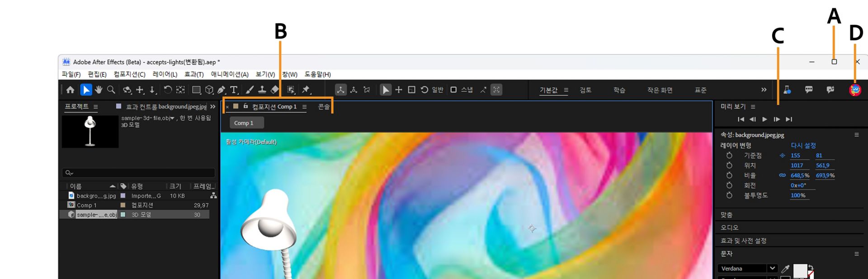This screenshot has width=868, height=279.
Task: Open the 문자 panel menu
Action: pos(856,254)
